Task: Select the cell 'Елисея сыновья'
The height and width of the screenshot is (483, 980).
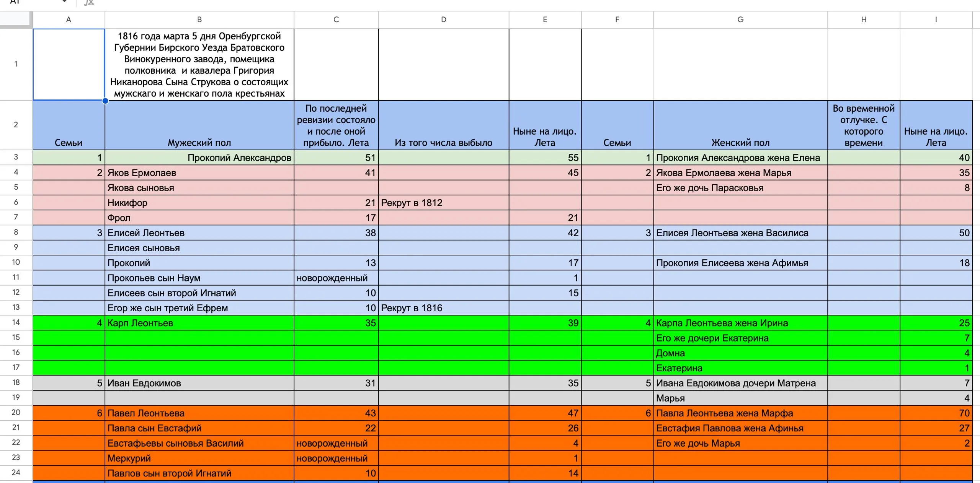Action: tap(199, 248)
